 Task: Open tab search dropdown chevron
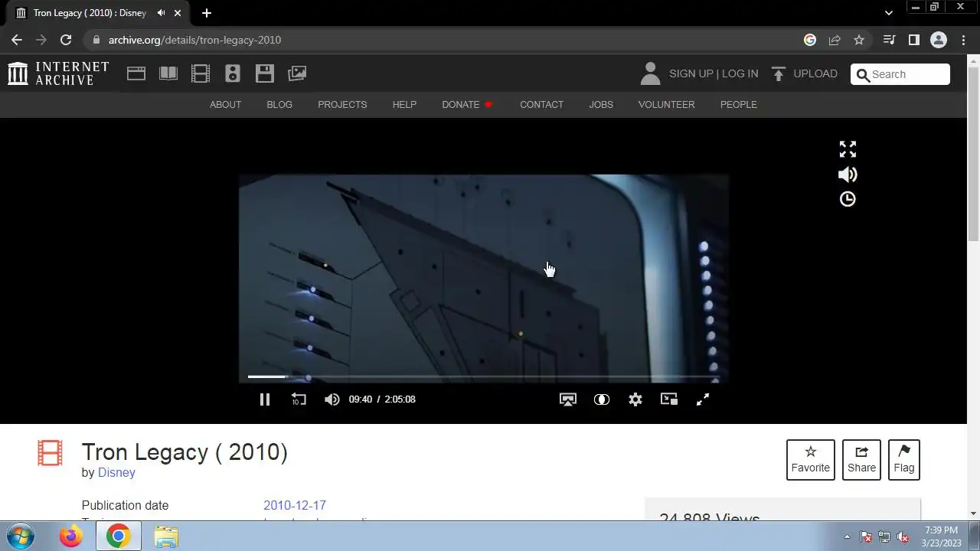(888, 13)
